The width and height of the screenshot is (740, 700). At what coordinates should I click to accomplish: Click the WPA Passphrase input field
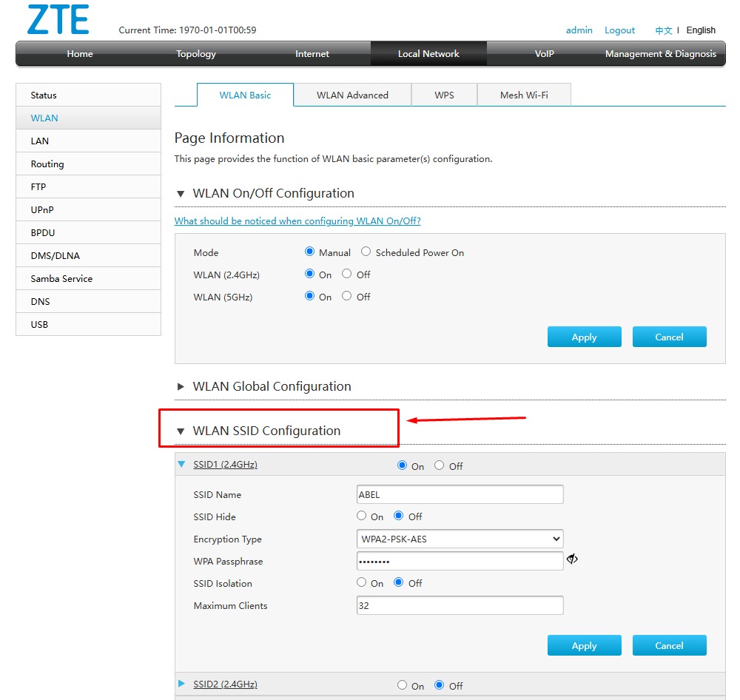460,561
